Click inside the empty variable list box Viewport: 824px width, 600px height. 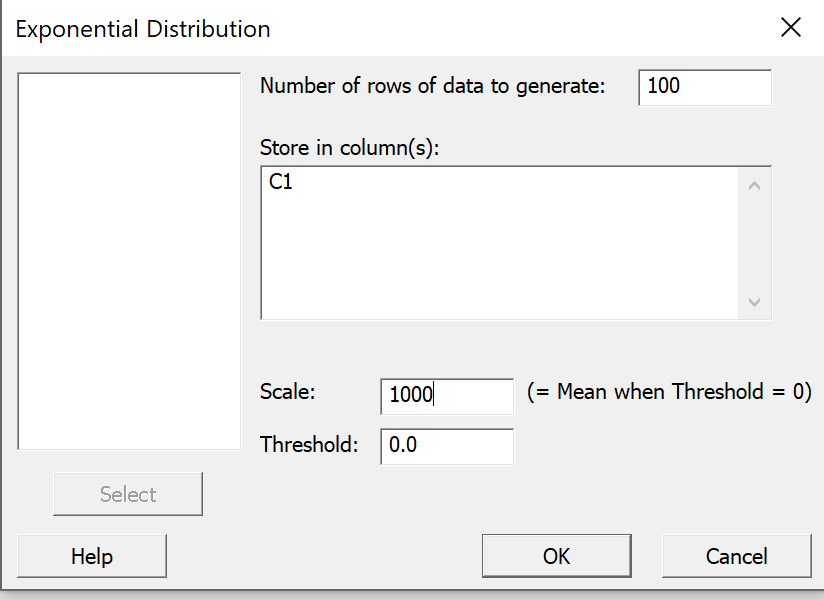tap(129, 261)
